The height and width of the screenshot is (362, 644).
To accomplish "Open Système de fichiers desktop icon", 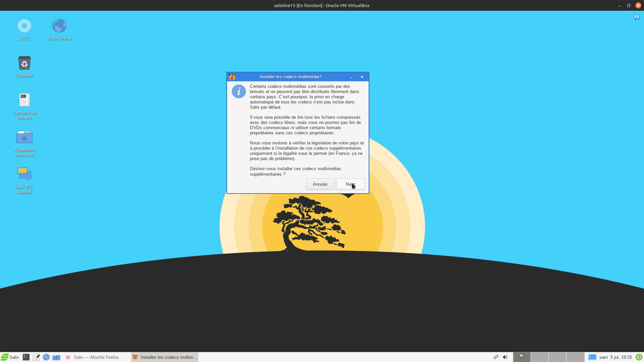I will coord(24,100).
